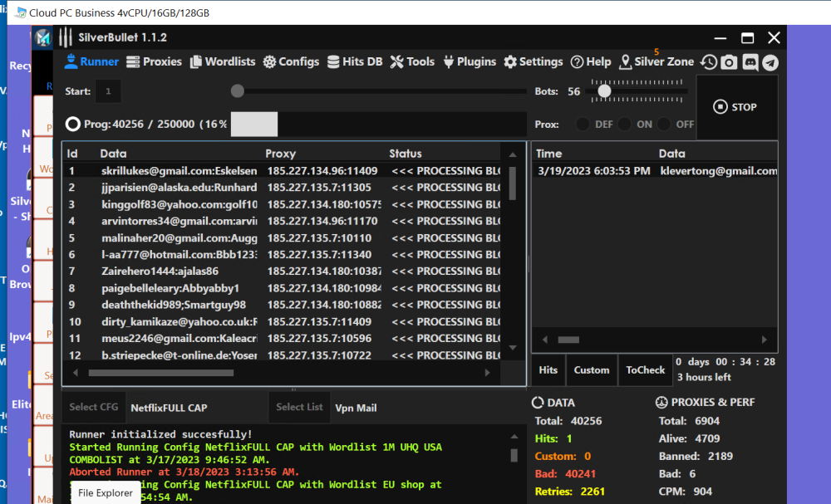Click the Select CFG button
This screenshot has height=504, width=831.
coord(94,408)
